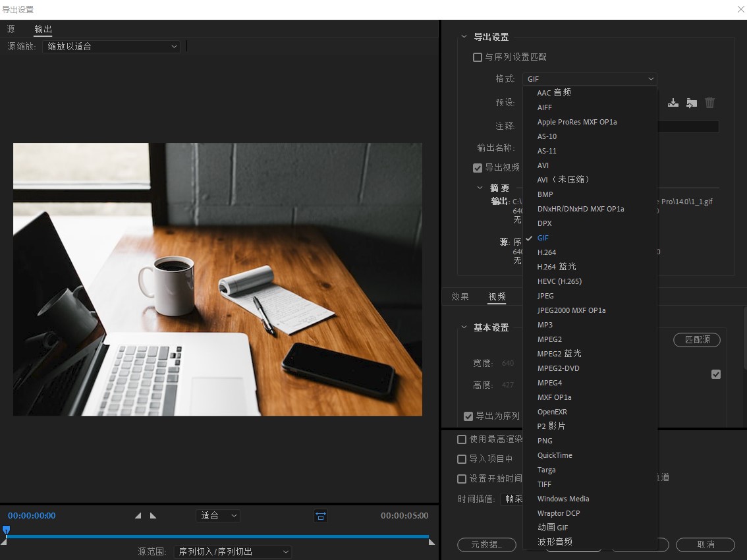The width and height of the screenshot is (747, 560).
Task: Click the crop output icon above the timeline
Action: [321, 516]
